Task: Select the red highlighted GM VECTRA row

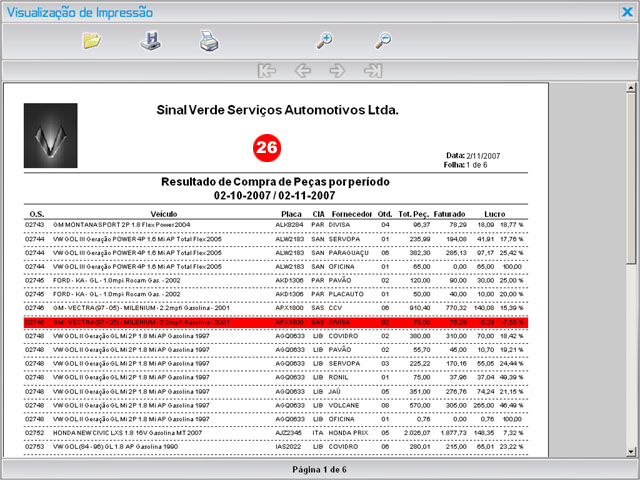Action: [x=276, y=322]
